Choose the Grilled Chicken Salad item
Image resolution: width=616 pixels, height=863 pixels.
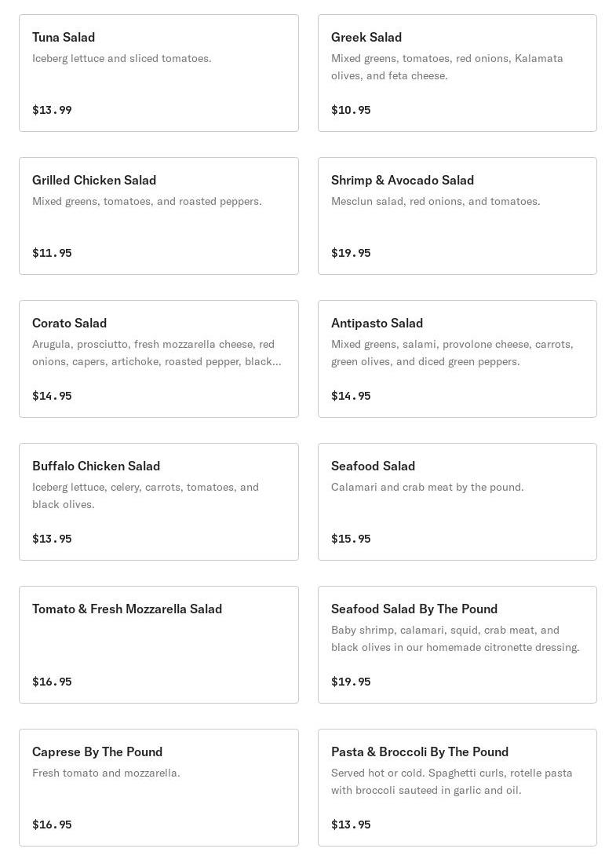(x=159, y=216)
